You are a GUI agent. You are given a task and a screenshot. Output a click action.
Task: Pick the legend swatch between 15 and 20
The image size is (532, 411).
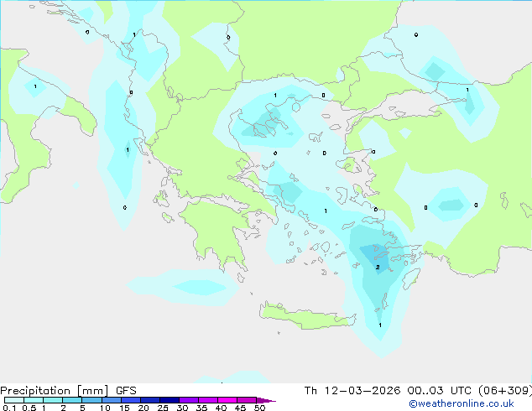click(x=131, y=400)
